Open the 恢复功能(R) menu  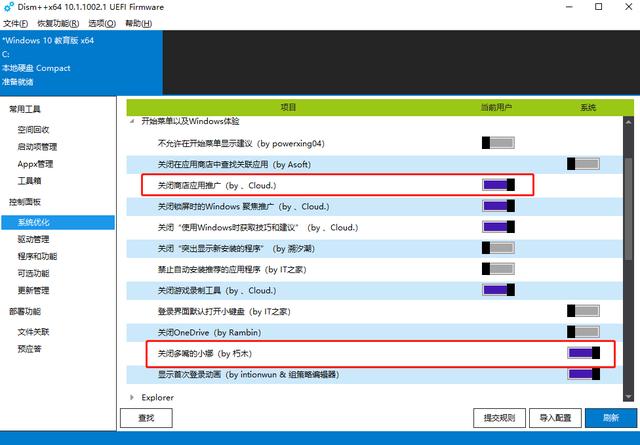(x=58, y=23)
